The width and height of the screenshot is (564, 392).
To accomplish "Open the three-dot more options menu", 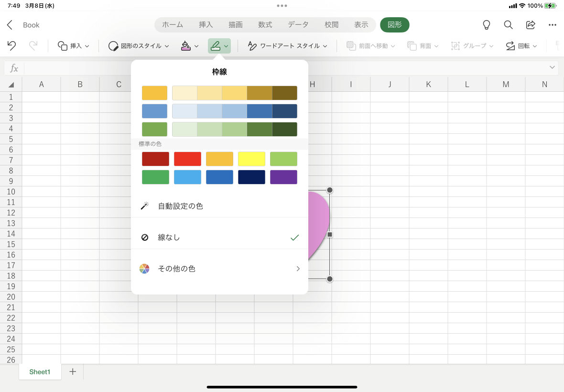I will pyautogui.click(x=553, y=25).
